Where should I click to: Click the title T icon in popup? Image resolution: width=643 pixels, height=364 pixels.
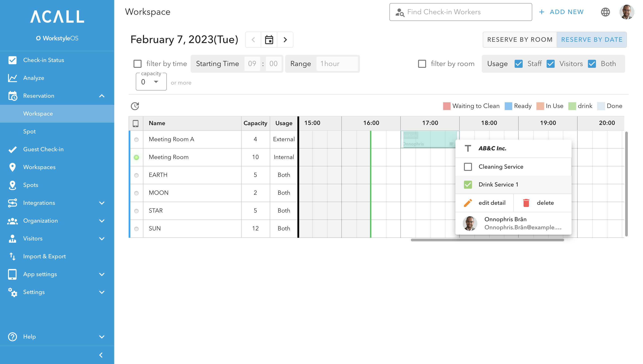coord(468,149)
